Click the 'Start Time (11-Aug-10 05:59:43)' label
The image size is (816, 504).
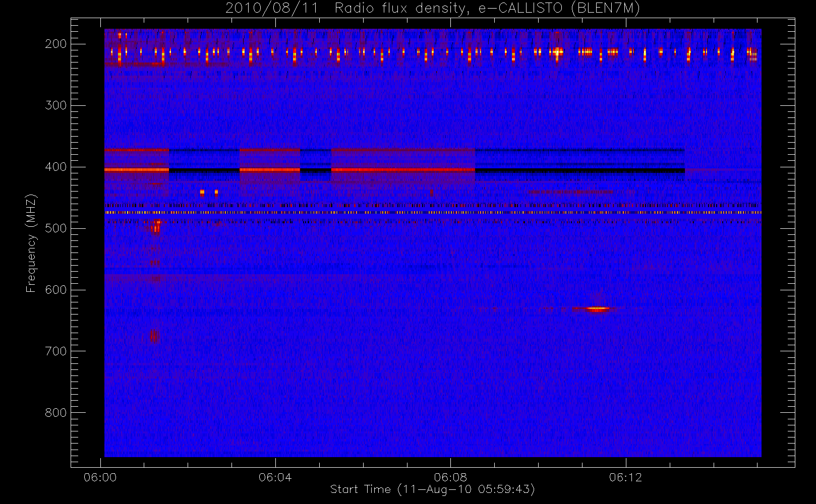[432, 489]
